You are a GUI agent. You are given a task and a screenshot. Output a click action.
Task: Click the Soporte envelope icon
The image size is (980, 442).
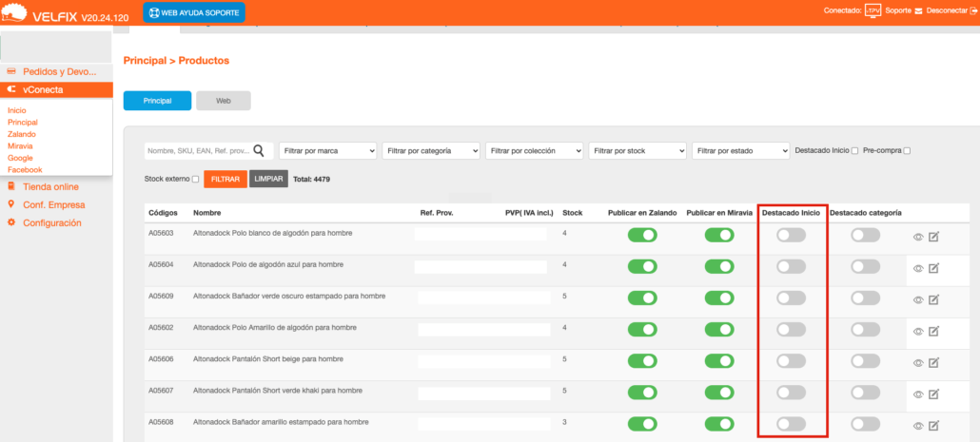pyautogui.click(x=918, y=11)
